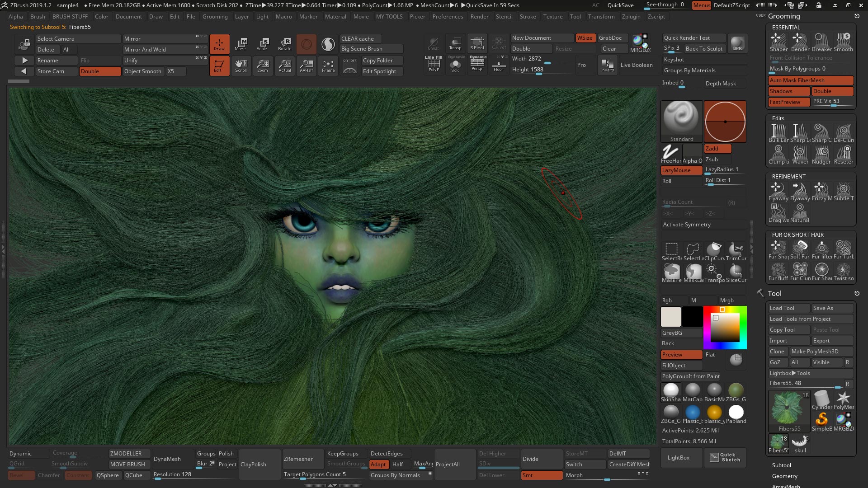Expand the Geometry section
868x488 pixels.
[785, 476]
